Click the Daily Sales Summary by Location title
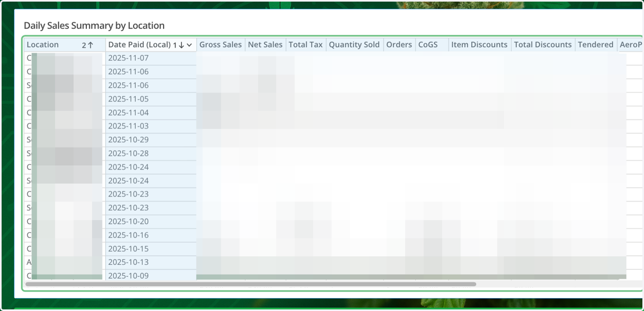Viewport: 644px width, 311px height. coord(94,25)
